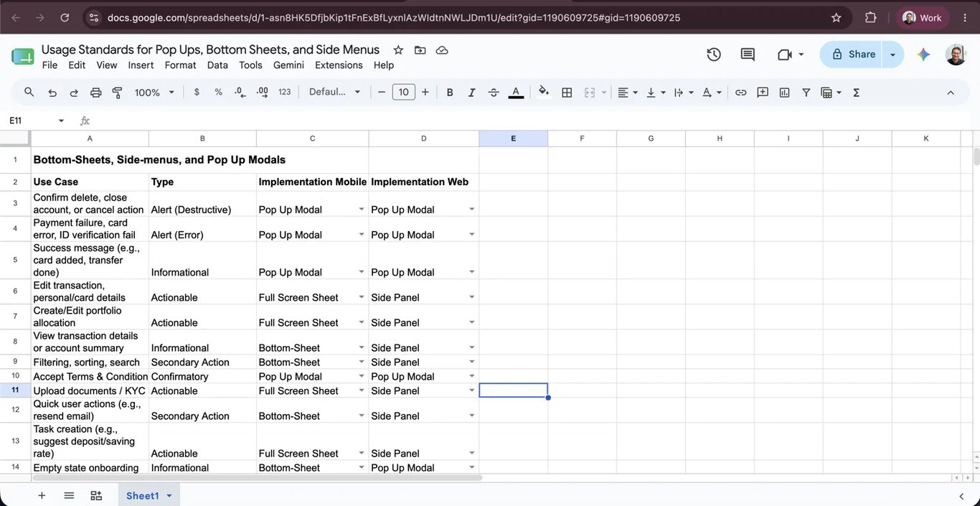Screen dimensions: 980x506
Task: Open the Google account avatar
Action: click(x=956, y=55)
